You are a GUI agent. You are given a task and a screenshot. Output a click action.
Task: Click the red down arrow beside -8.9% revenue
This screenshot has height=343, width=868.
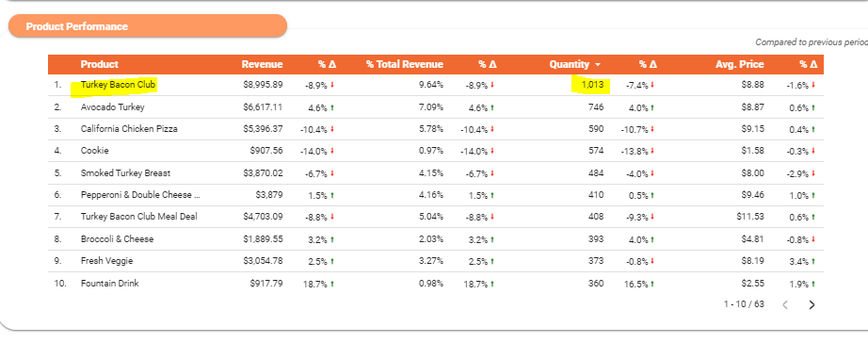pyautogui.click(x=332, y=86)
